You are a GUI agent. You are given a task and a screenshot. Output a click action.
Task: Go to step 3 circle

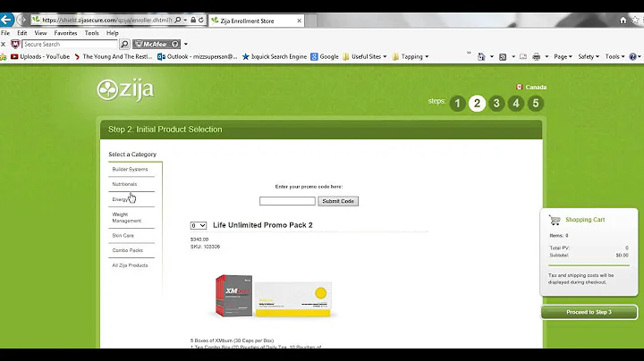(x=496, y=104)
